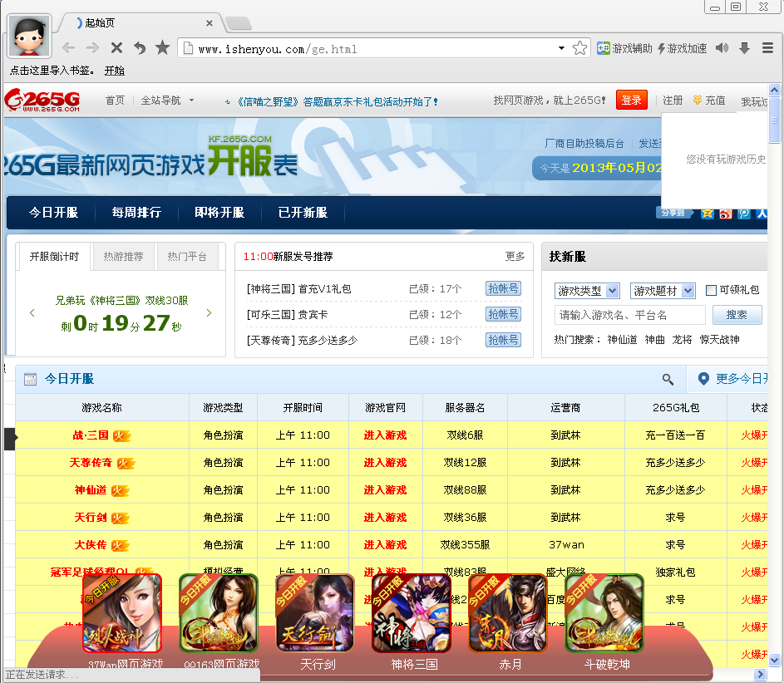Mute sound via the speaker icon
Screen dimensions: 784x683
[721, 47]
